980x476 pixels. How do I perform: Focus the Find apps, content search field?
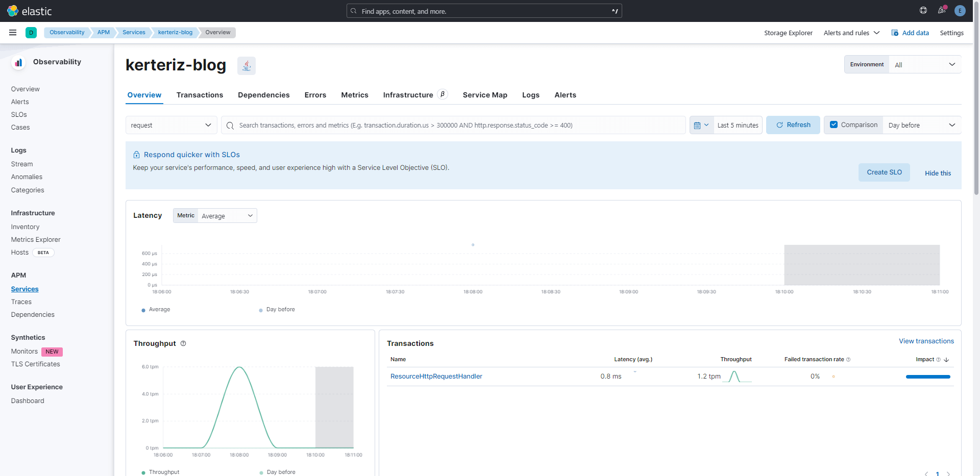(484, 11)
